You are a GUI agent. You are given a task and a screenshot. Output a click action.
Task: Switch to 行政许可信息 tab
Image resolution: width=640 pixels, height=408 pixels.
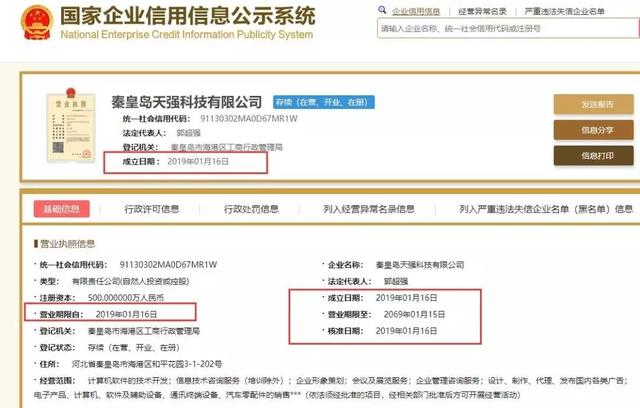coord(151,209)
